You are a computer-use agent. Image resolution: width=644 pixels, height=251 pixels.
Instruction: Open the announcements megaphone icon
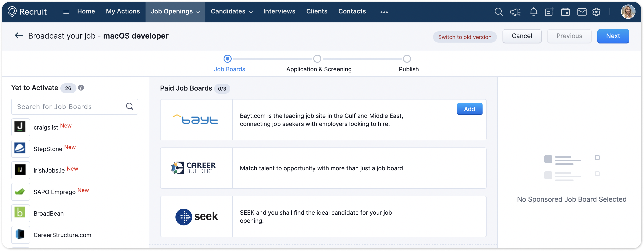[x=515, y=12]
